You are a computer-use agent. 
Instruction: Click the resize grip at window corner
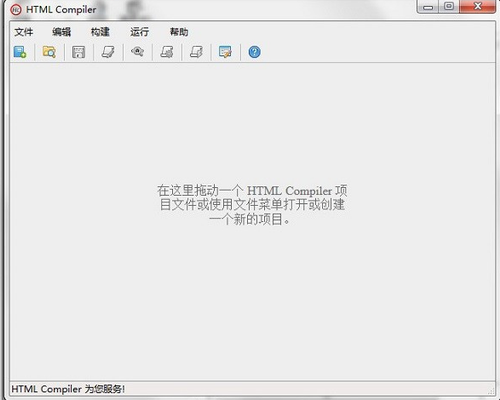(x=491, y=390)
